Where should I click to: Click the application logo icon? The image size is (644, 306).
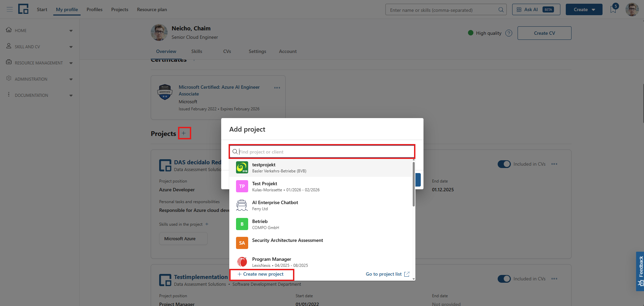pyautogui.click(x=23, y=9)
